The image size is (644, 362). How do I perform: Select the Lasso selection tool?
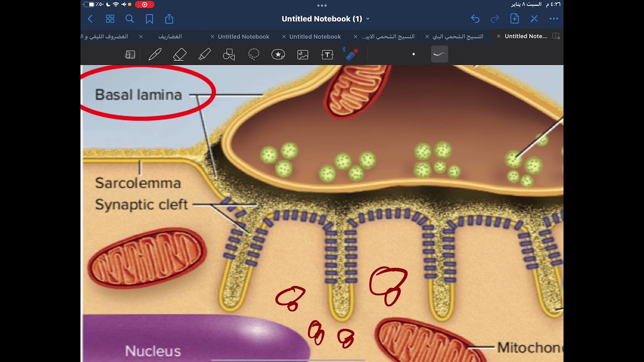254,54
